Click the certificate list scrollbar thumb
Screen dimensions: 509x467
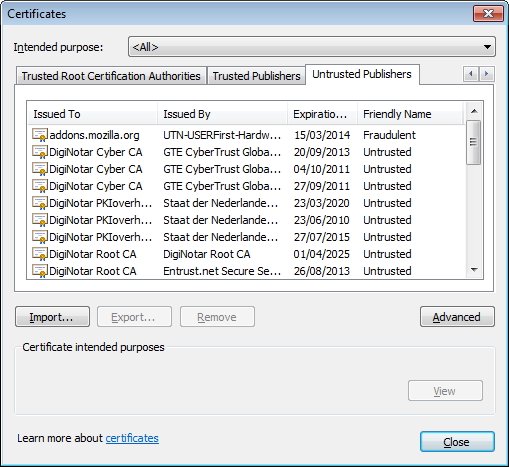click(473, 143)
